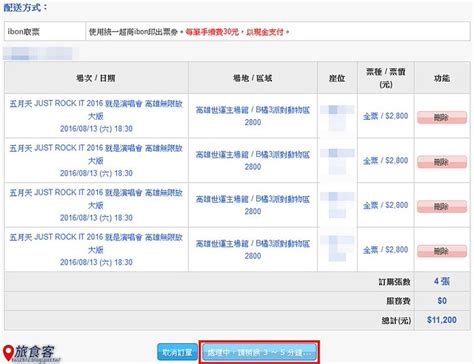Click the first row's venue and area link
Viewport: 474px width, 364px height.
point(253,116)
